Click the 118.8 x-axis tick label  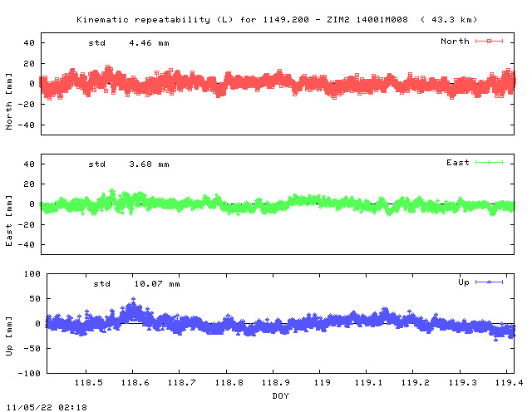pos(229,383)
